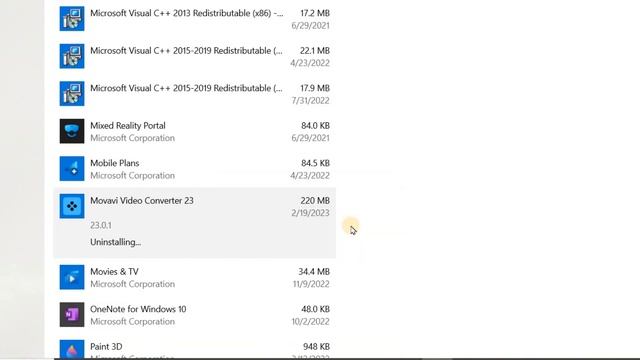The height and width of the screenshot is (360, 640).
Task: Click the Movavi Video Converter 23 title
Action: pyautogui.click(x=142, y=201)
